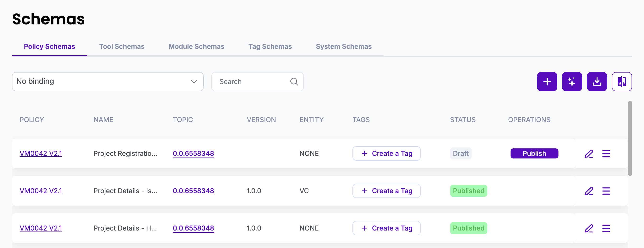
Task: Switch to the Tool Schemas tab
Action: pyautogui.click(x=122, y=47)
